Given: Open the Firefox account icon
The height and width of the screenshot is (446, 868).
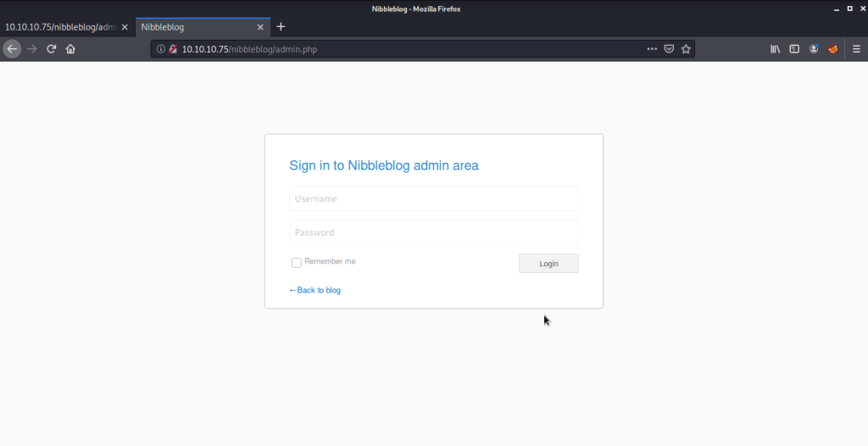Looking at the screenshot, I should pos(814,49).
